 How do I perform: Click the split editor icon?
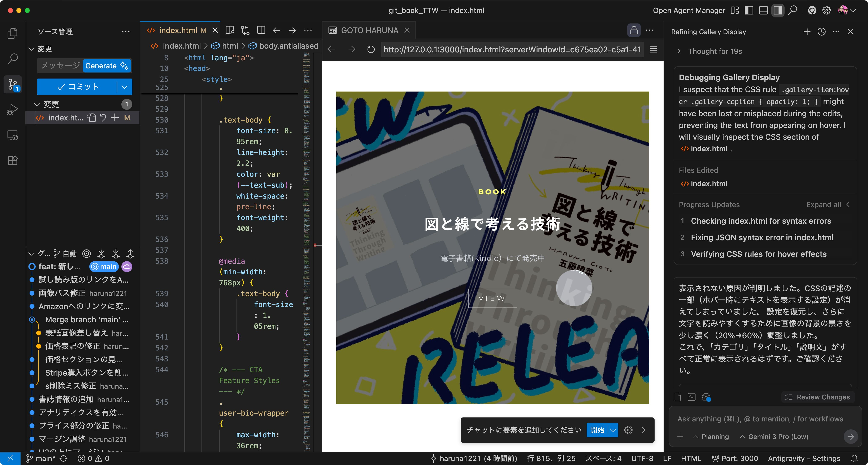click(261, 30)
